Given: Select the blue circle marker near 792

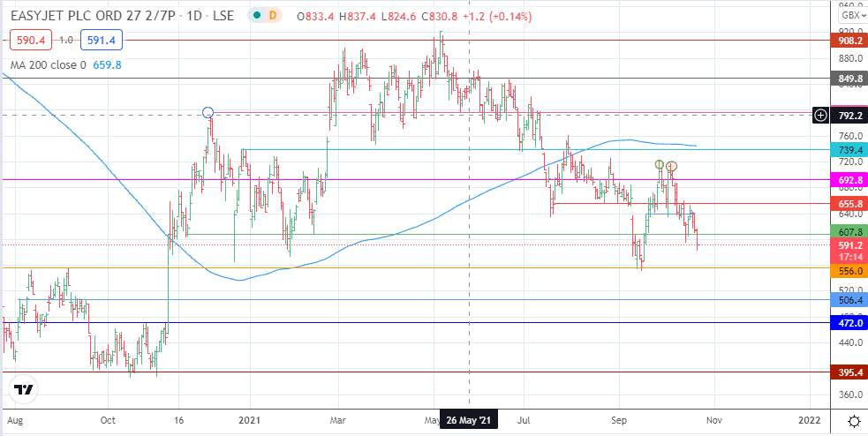Looking at the screenshot, I should tap(208, 112).
